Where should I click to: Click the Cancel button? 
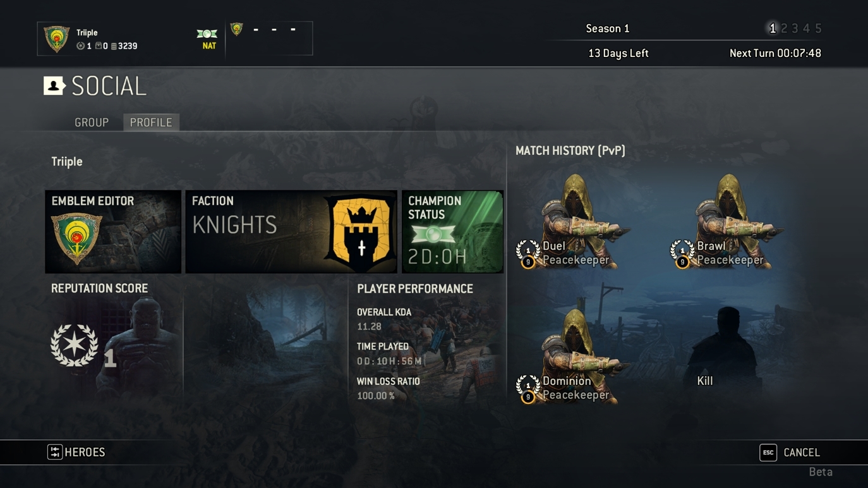point(790,453)
